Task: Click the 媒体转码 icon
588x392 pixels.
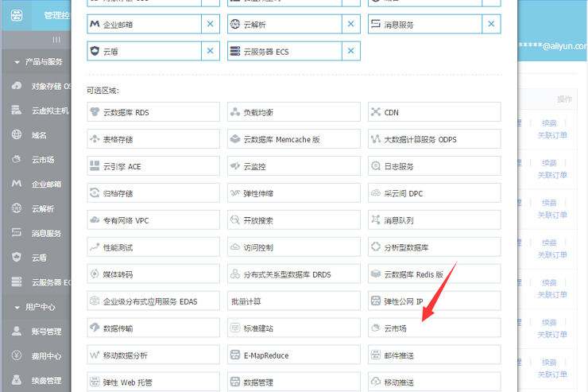Action: coord(95,274)
